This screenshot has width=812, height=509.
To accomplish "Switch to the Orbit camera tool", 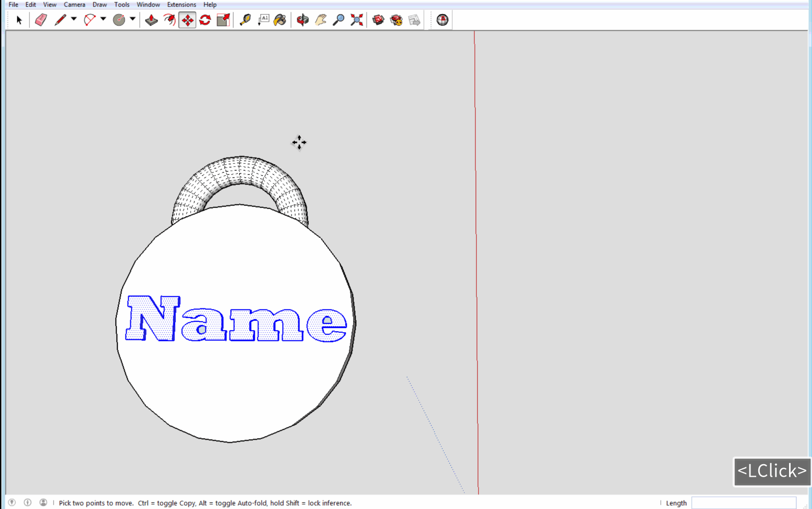I will (x=302, y=20).
